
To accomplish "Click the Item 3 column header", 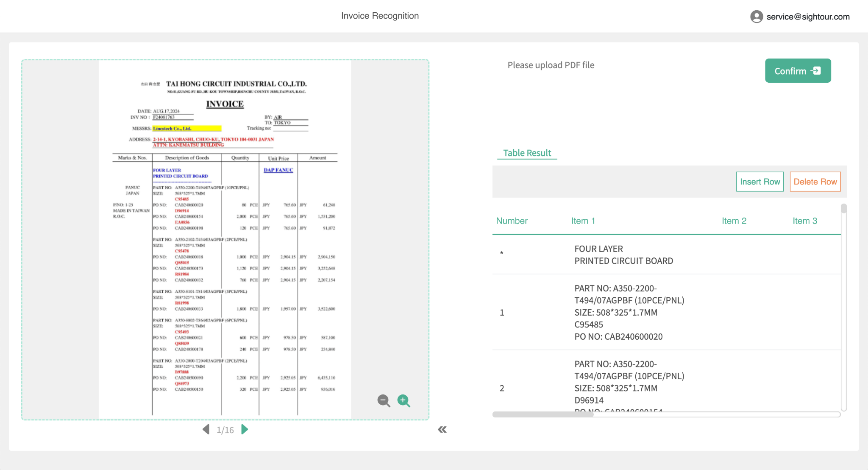I will coord(805,221).
